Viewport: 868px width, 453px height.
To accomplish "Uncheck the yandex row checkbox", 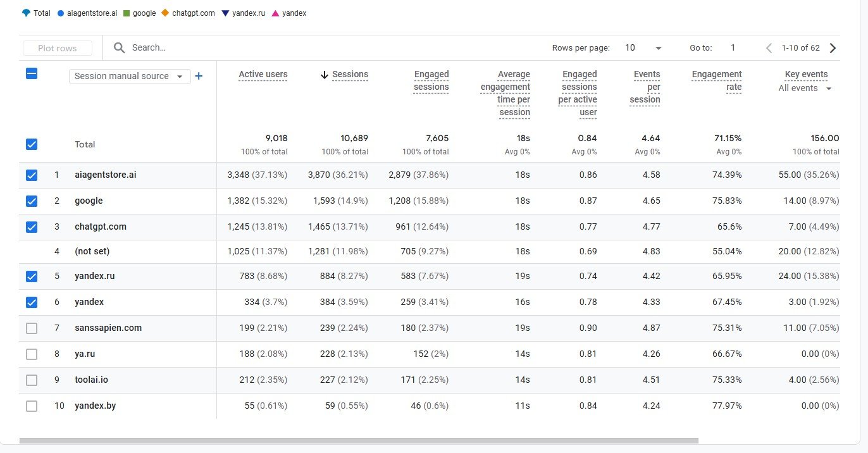I will point(32,302).
